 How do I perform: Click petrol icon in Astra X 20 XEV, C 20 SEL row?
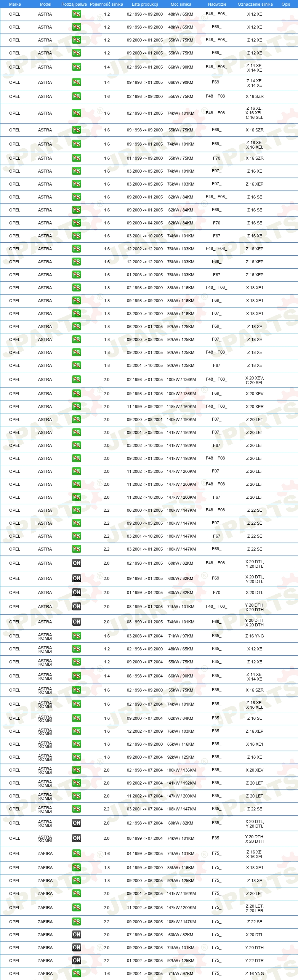(76, 380)
